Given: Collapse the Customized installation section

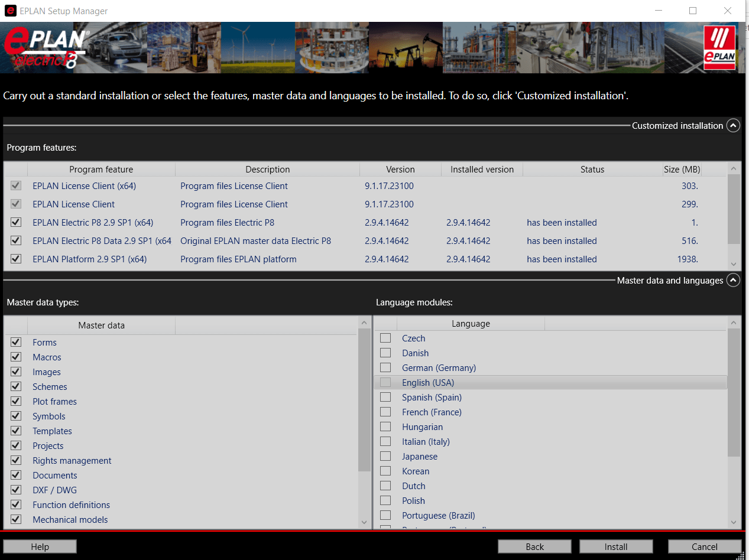Looking at the screenshot, I should (733, 125).
